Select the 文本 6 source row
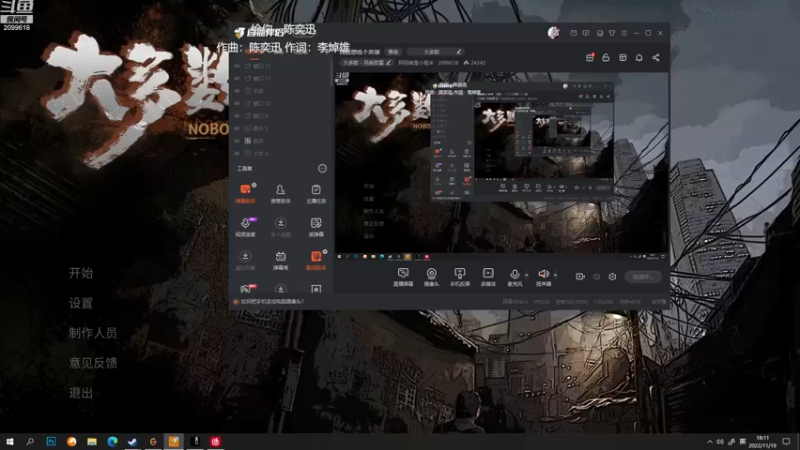This screenshot has height=450, width=800. 281,154
